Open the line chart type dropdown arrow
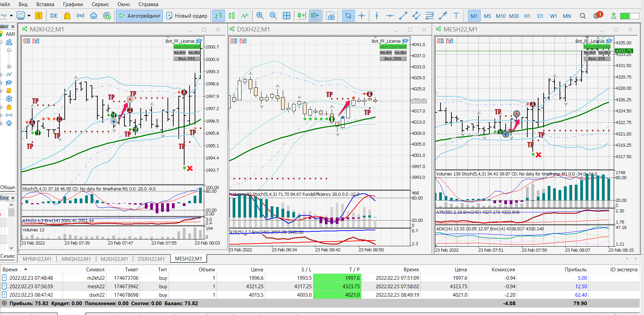The height and width of the screenshot is (315, 644). [x=11, y=16]
